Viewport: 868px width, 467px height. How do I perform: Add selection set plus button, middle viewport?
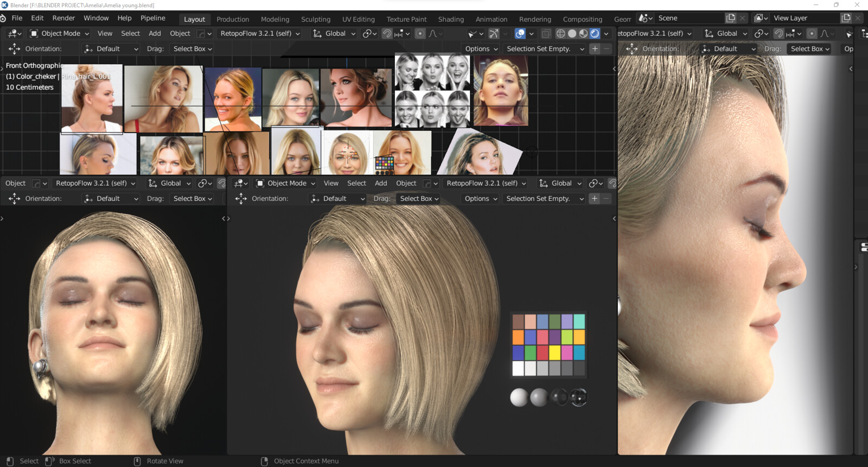[595, 198]
